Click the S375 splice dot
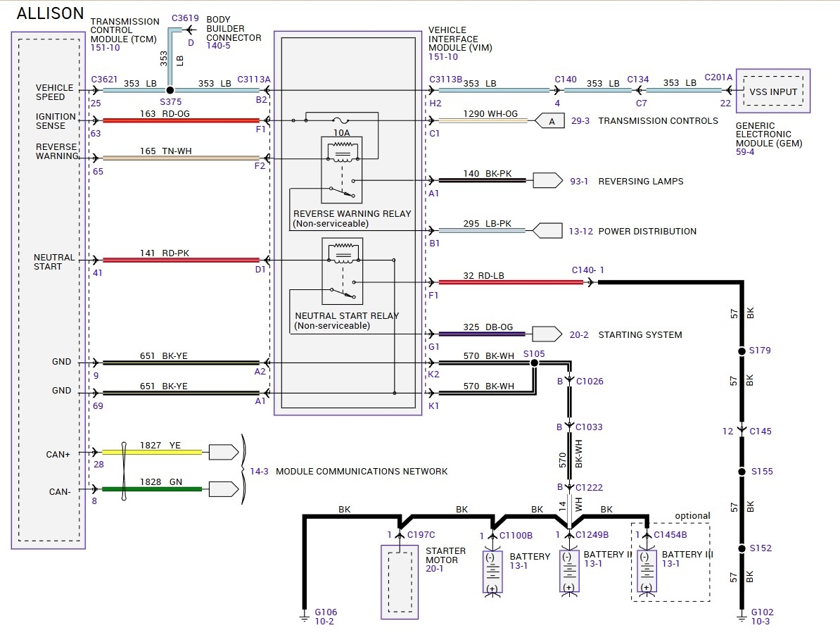This screenshot has height=642, width=840. click(170, 91)
